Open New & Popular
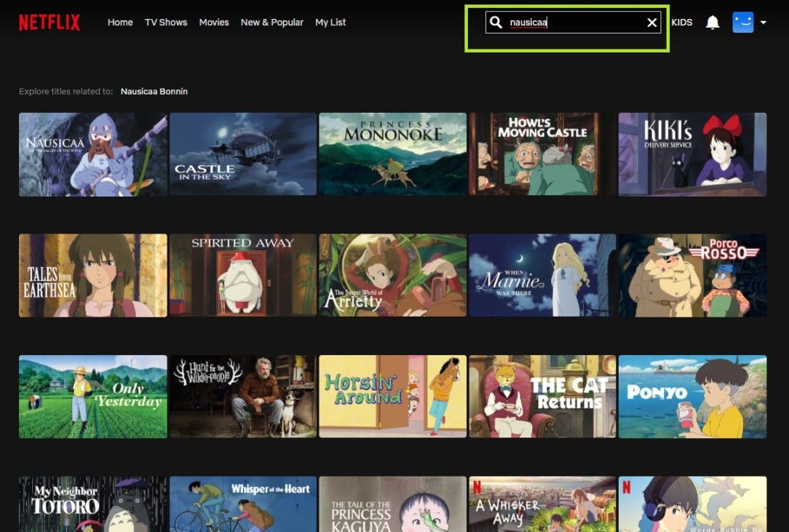The width and height of the screenshot is (789, 532). (x=271, y=22)
